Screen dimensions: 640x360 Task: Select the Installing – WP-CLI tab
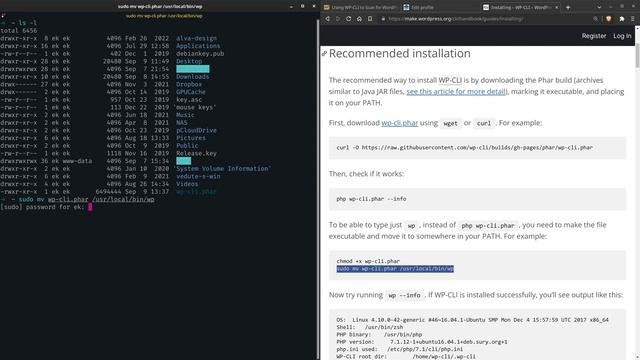(x=520, y=7)
